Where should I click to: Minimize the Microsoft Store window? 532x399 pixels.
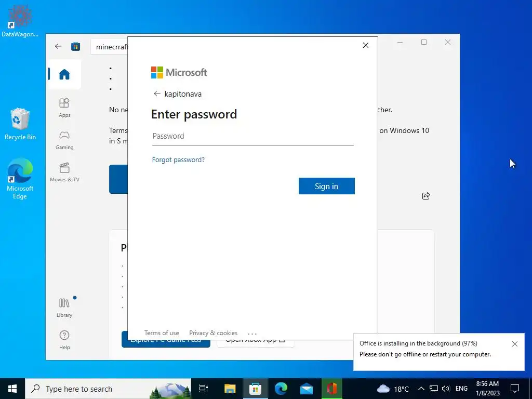coord(400,42)
